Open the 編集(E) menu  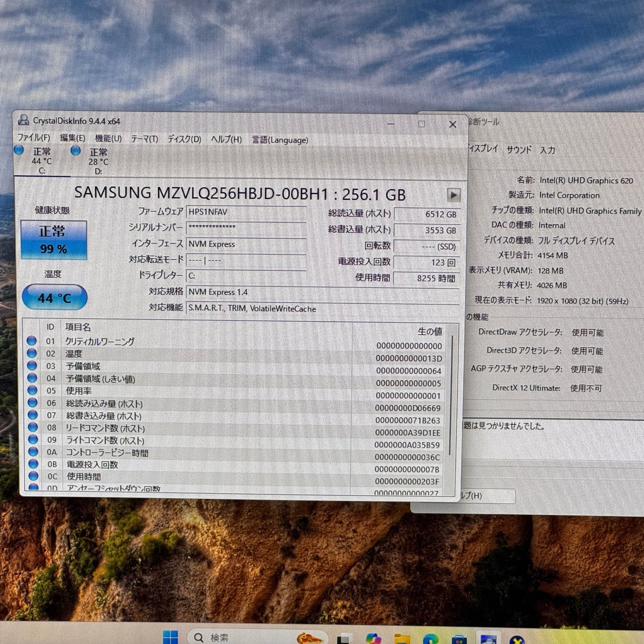point(72,138)
